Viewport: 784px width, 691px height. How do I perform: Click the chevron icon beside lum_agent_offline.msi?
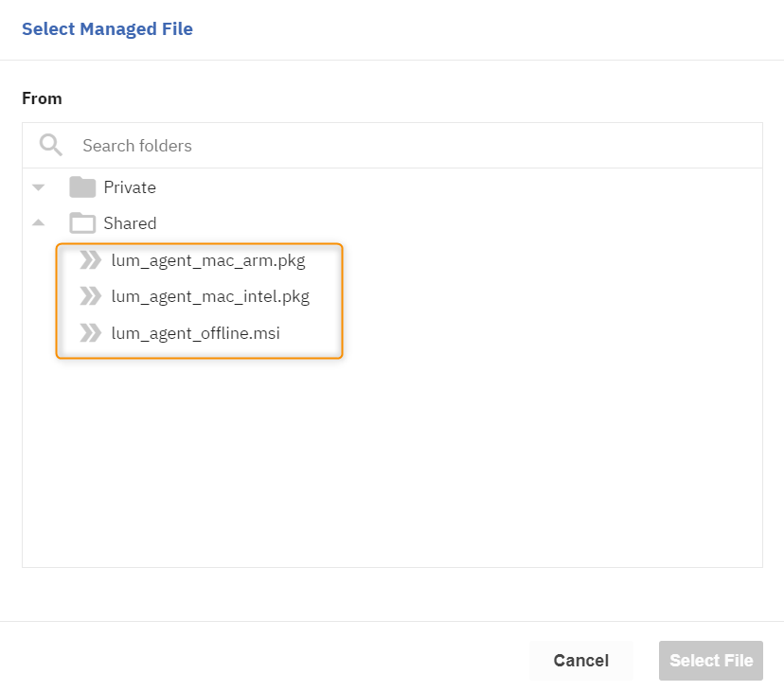[90, 332]
